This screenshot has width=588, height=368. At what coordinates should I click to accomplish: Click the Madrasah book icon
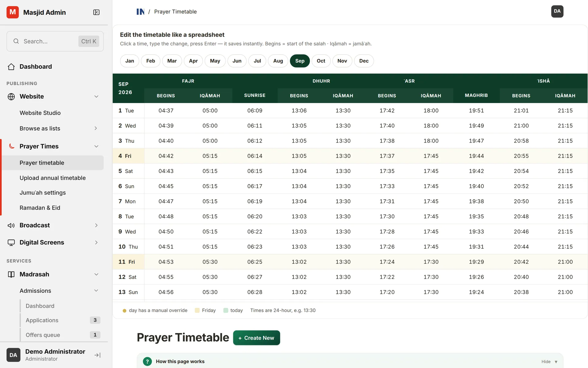[11, 274]
